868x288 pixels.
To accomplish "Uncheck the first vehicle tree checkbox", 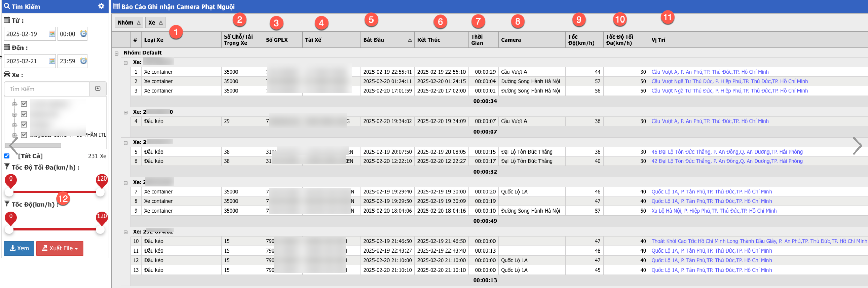I will [24, 104].
